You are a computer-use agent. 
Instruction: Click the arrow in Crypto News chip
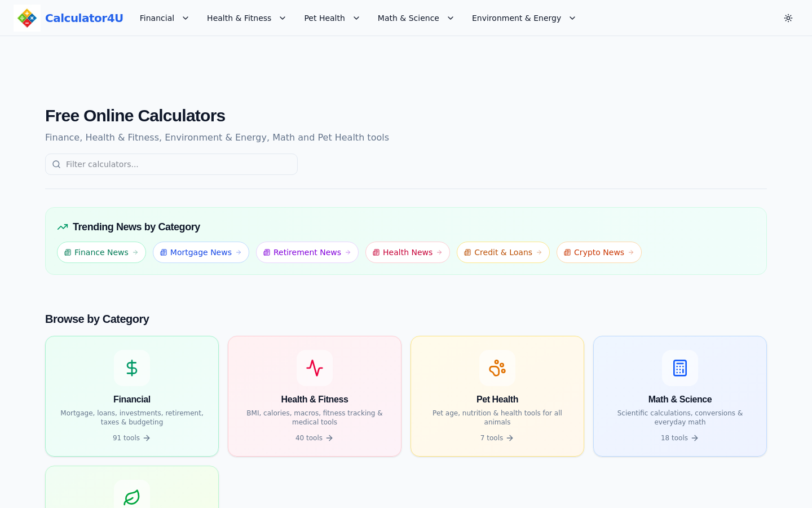631,252
